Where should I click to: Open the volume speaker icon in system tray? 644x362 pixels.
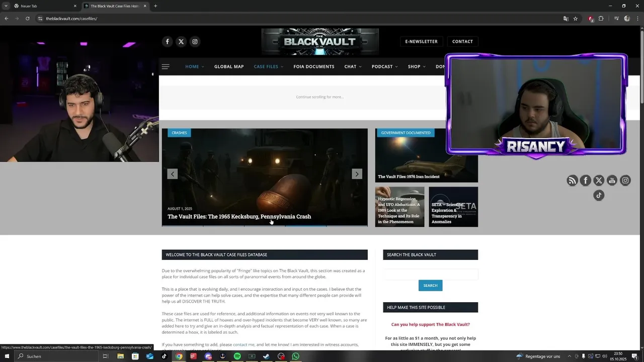pos(604,356)
